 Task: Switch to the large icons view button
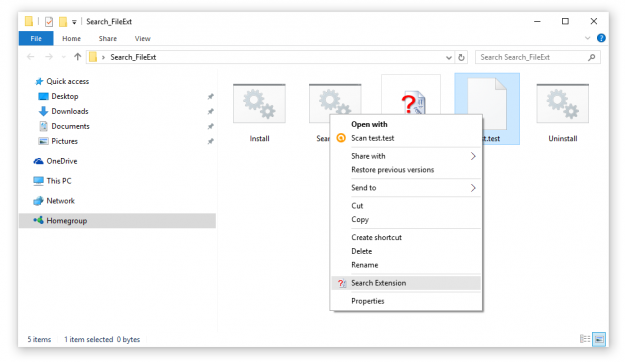click(599, 339)
